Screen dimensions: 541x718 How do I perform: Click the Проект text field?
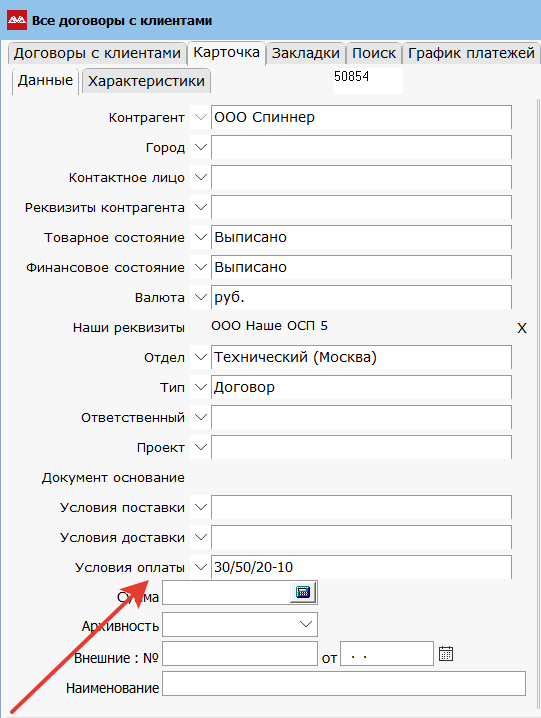[x=361, y=447]
